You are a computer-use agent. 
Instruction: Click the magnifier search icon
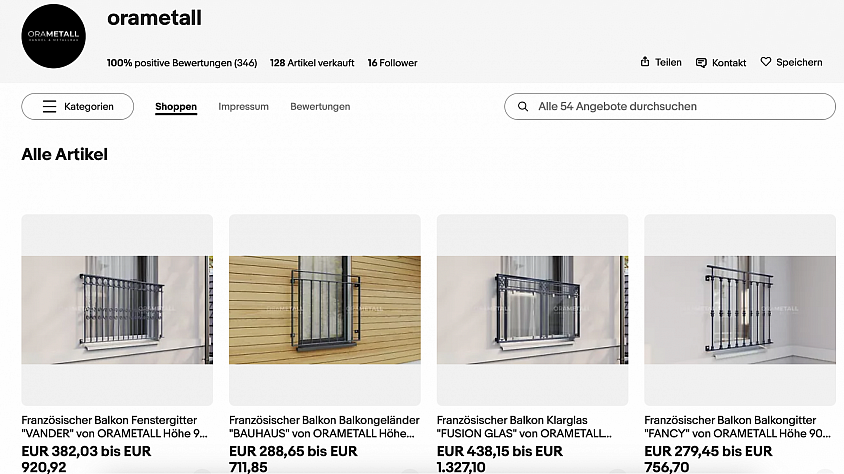(523, 107)
